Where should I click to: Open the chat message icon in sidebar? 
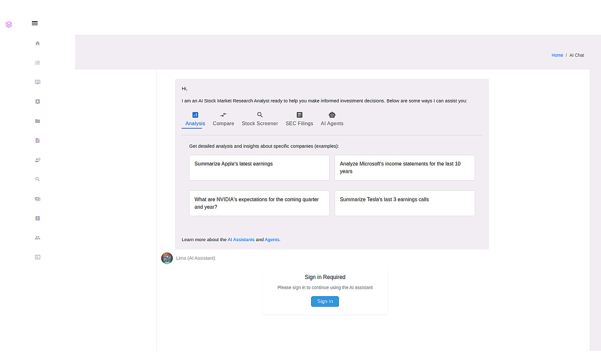[x=37, y=82]
